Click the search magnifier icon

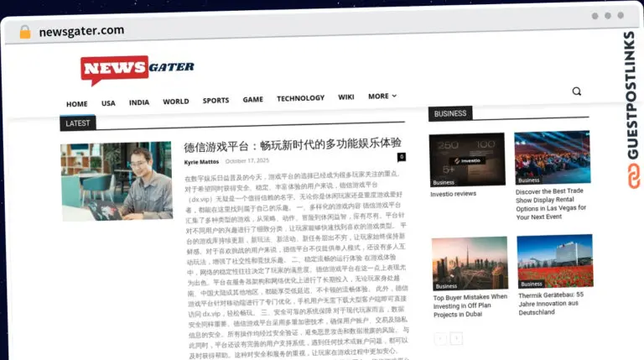(577, 91)
